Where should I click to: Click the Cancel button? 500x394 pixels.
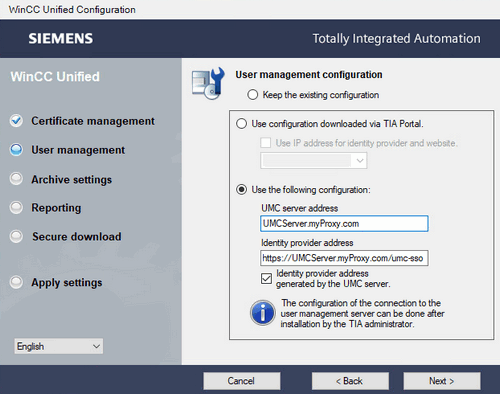click(242, 381)
